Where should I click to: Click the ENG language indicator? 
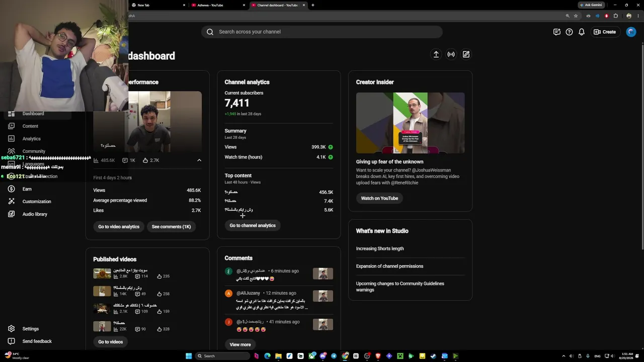(x=597, y=356)
